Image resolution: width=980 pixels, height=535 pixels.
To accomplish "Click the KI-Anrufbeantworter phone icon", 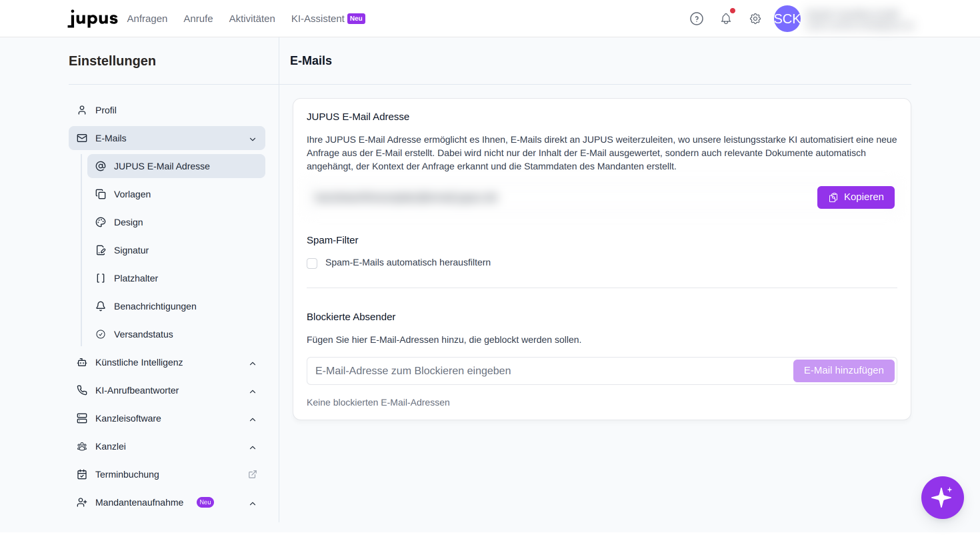I will 82,390.
